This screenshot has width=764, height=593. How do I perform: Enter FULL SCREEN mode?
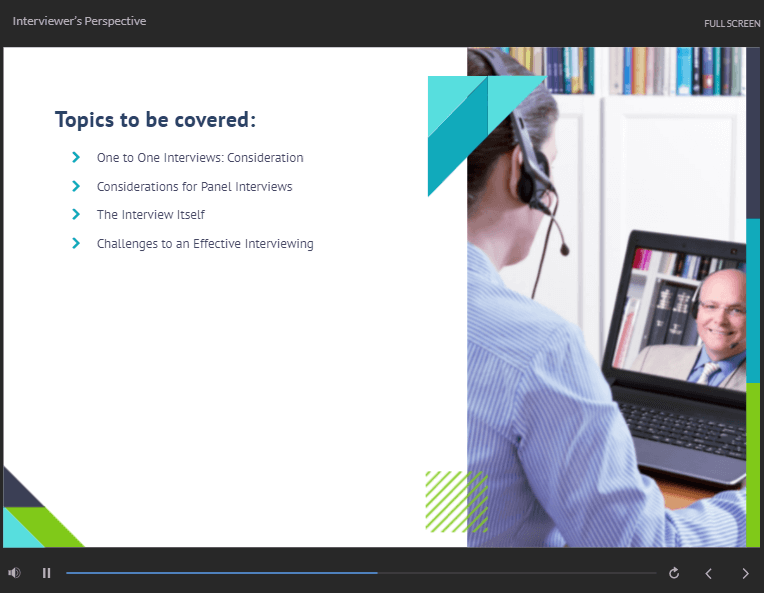click(x=731, y=23)
